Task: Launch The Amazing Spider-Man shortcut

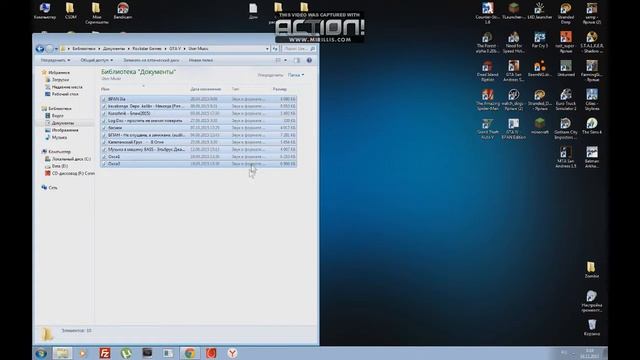Action: tap(487, 100)
